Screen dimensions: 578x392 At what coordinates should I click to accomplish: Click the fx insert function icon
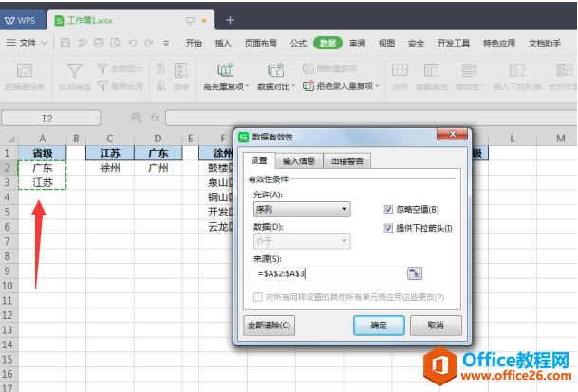pyautogui.click(x=154, y=118)
